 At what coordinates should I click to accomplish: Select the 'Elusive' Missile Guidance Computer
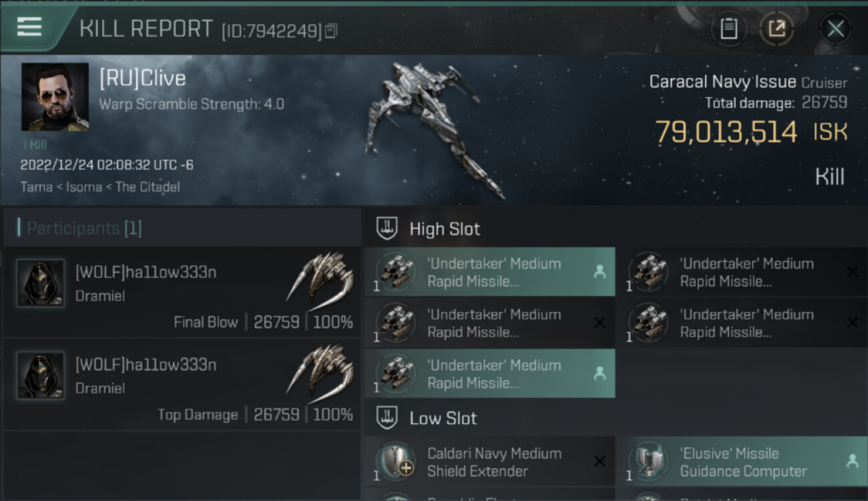coord(742,462)
